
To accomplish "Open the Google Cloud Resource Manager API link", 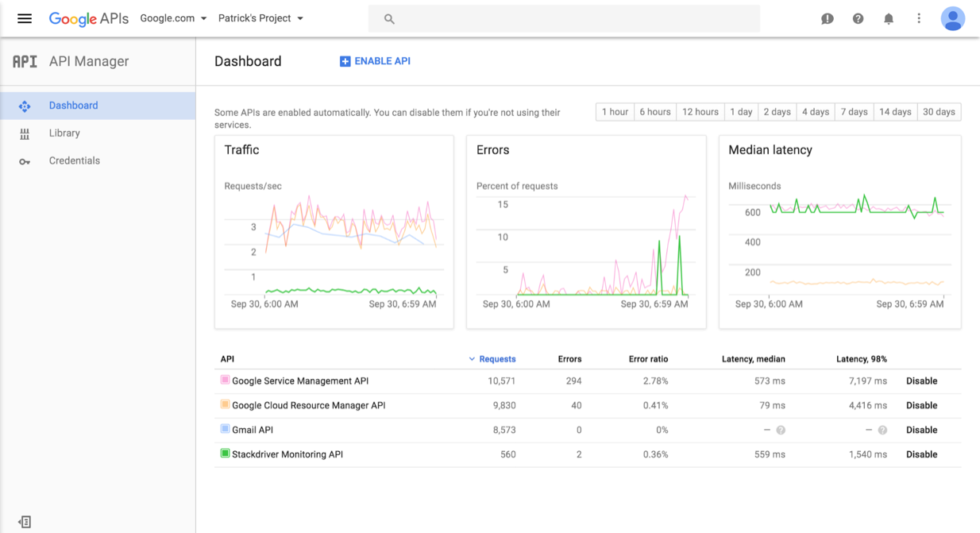I will coord(309,406).
